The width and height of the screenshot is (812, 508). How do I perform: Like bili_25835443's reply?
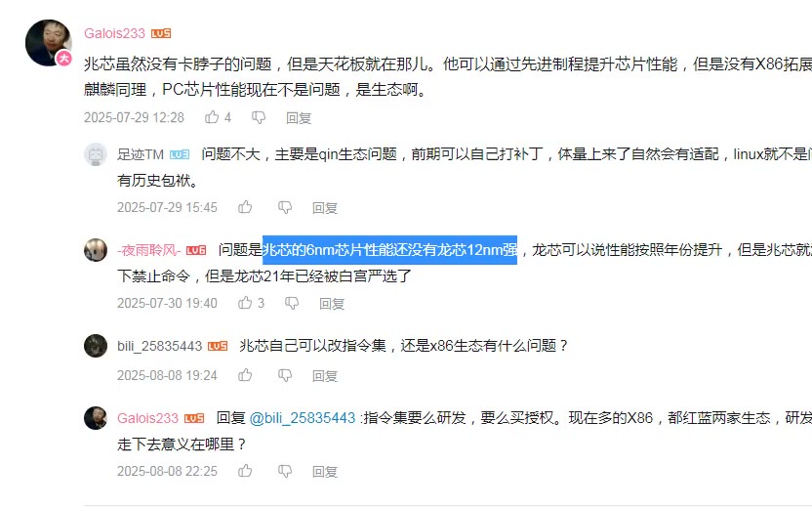tap(245, 375)
